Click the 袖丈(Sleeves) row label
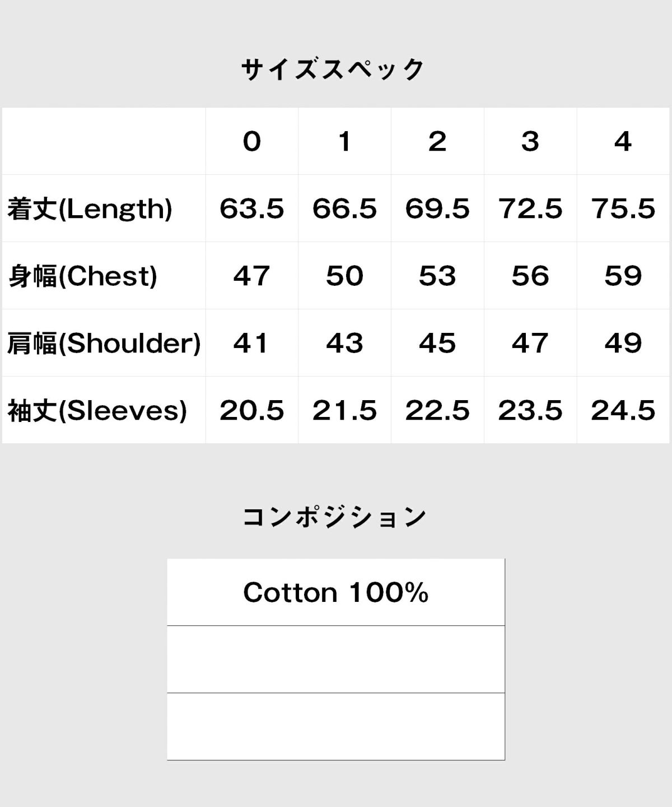The image size is (672, 807). [x=97, y=410]
